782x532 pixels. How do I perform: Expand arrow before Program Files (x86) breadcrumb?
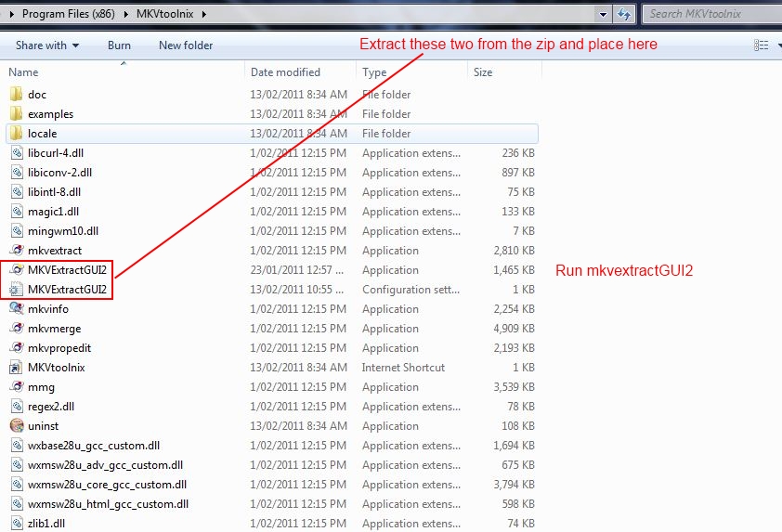tap(11, 14)
